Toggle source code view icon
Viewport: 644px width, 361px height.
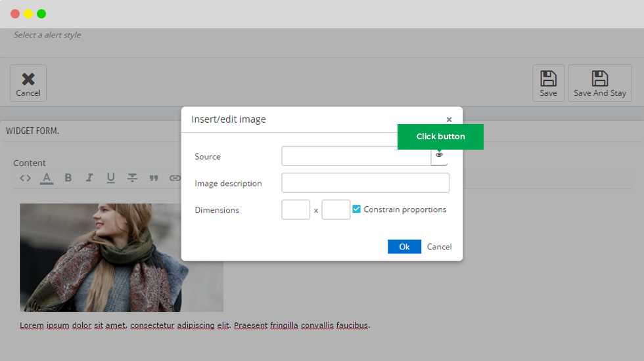(x=26, y=178)
